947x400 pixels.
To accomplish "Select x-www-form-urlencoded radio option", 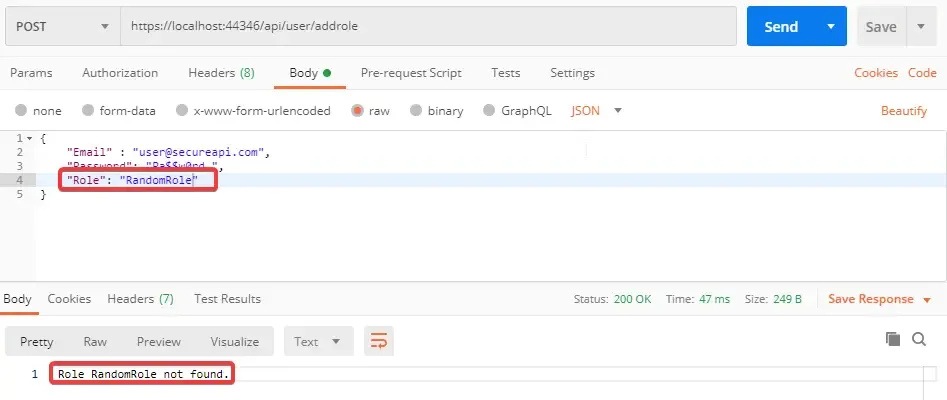I will point(182,111).
